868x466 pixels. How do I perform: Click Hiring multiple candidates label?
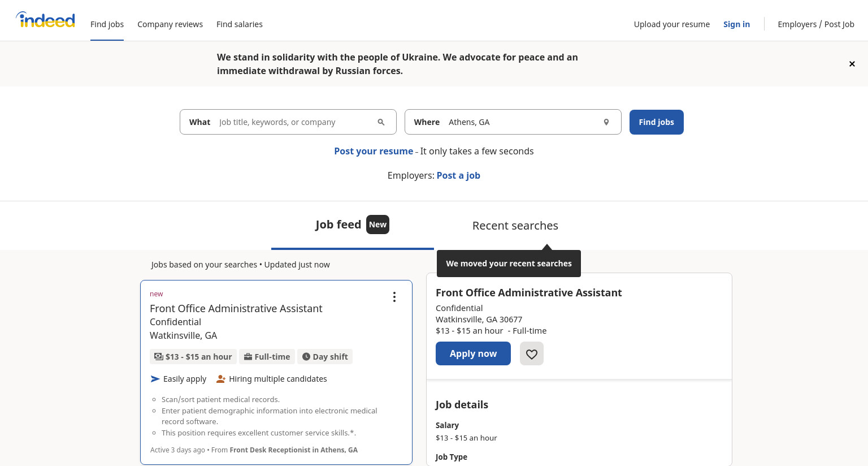point(278,379)
